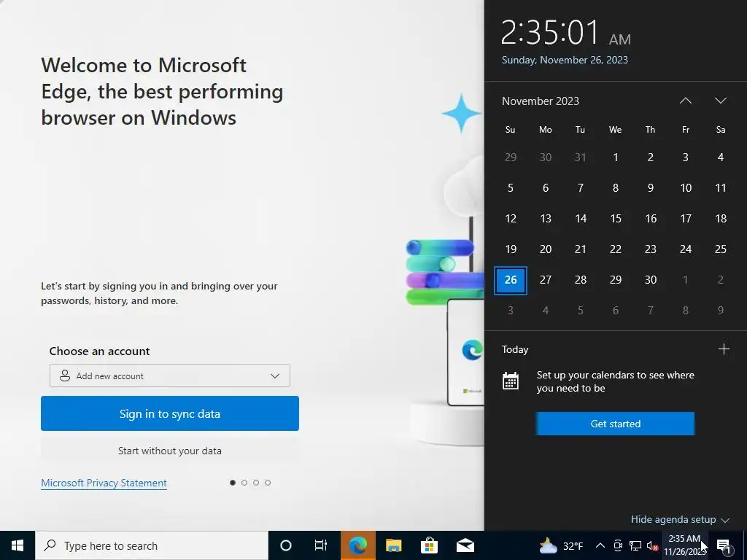Show hidden system tray icons
The height and width of the screenshot is (560, 747).
(x=600, y=545)
